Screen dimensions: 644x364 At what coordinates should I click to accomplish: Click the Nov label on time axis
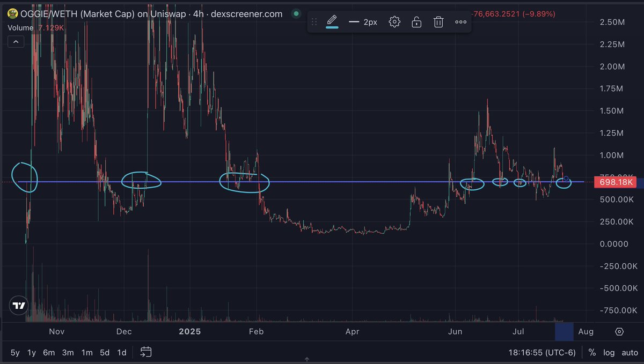coord(56,332)
